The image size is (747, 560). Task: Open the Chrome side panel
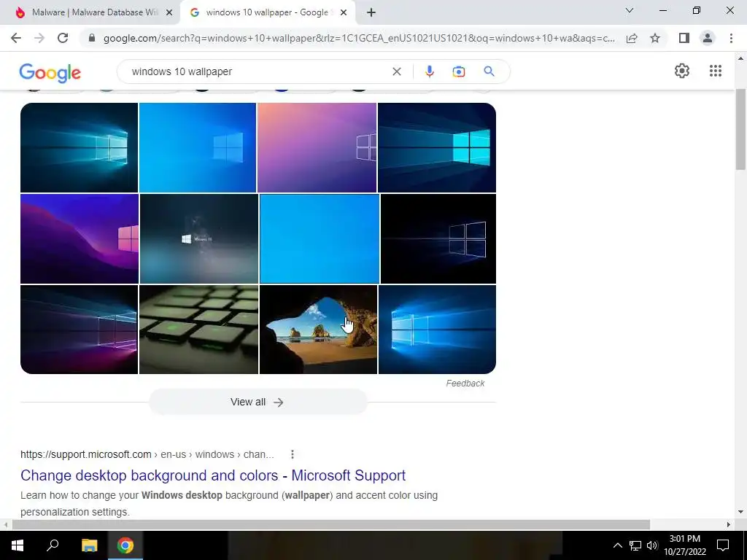coord(684,38)
